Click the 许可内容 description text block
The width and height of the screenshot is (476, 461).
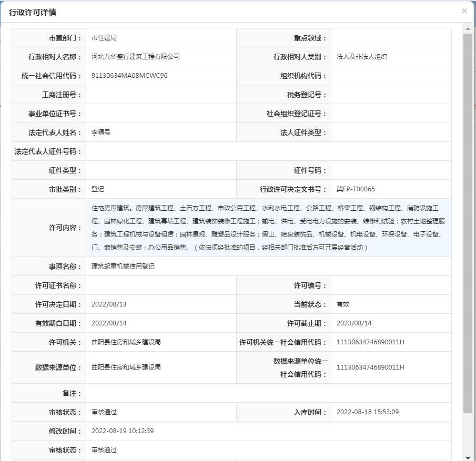click(269, 228)
